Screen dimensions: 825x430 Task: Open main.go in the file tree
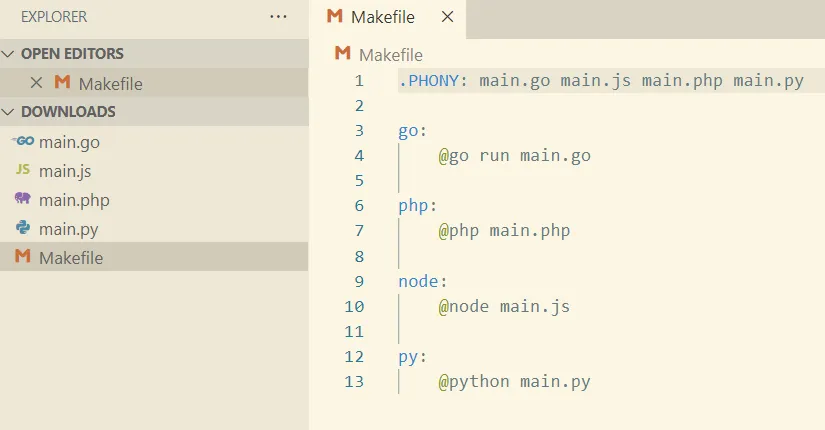(x=69, y=142)
